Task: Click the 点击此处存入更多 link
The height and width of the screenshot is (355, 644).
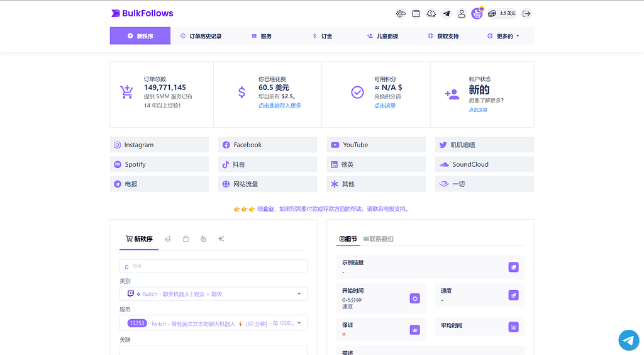Action: point(280,106)
